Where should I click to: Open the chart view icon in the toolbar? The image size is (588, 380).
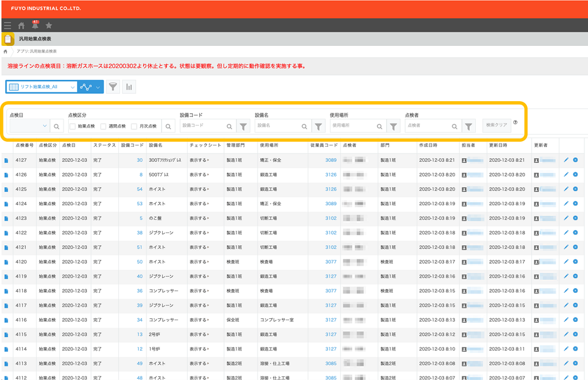[x=129, y=86]
